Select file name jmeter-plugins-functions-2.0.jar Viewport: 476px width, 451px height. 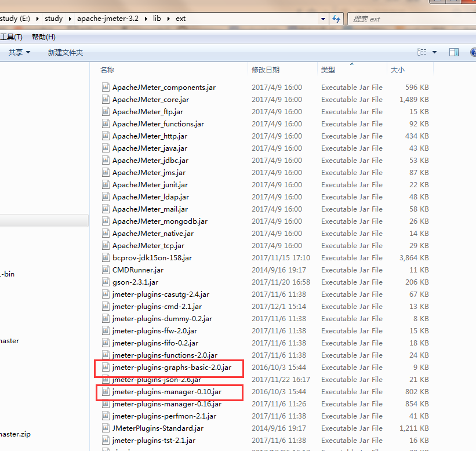click(165, 355)
